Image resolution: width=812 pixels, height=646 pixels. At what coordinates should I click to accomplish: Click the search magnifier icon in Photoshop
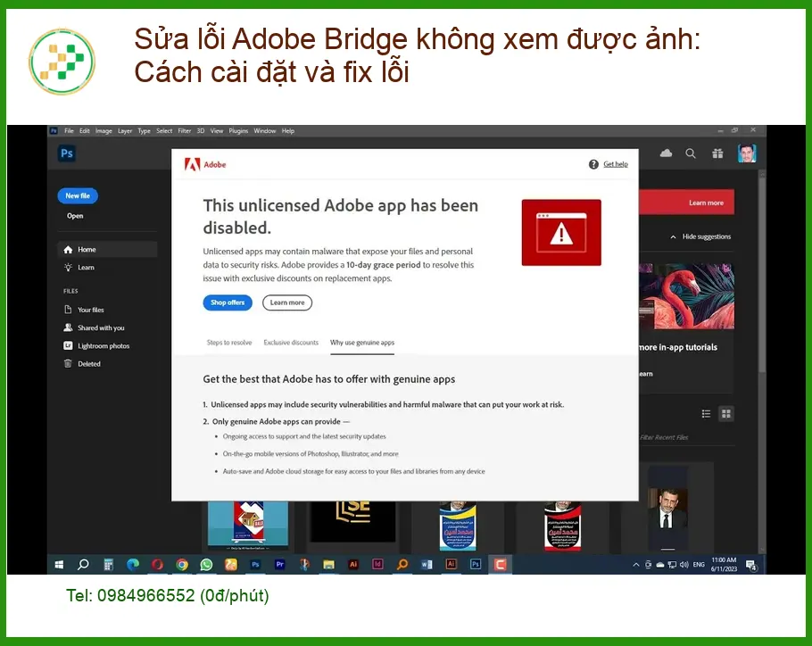point(691,153)
